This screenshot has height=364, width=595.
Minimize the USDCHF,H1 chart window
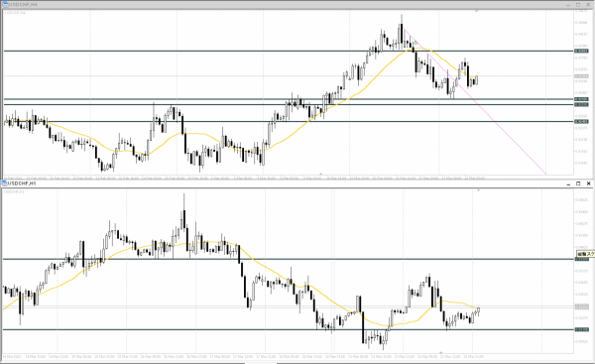tap(568, 183)
